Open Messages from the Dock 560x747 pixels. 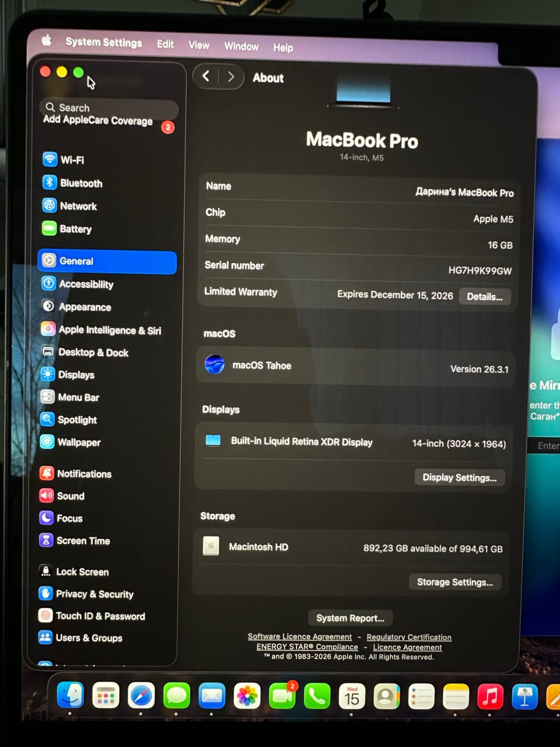pyautogui.click(x=176, y=696)
